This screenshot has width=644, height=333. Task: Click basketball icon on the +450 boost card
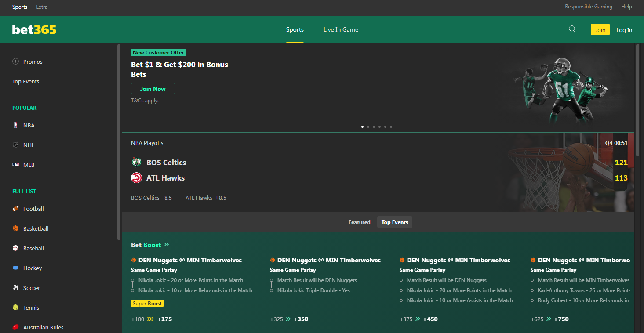[402, 260]
